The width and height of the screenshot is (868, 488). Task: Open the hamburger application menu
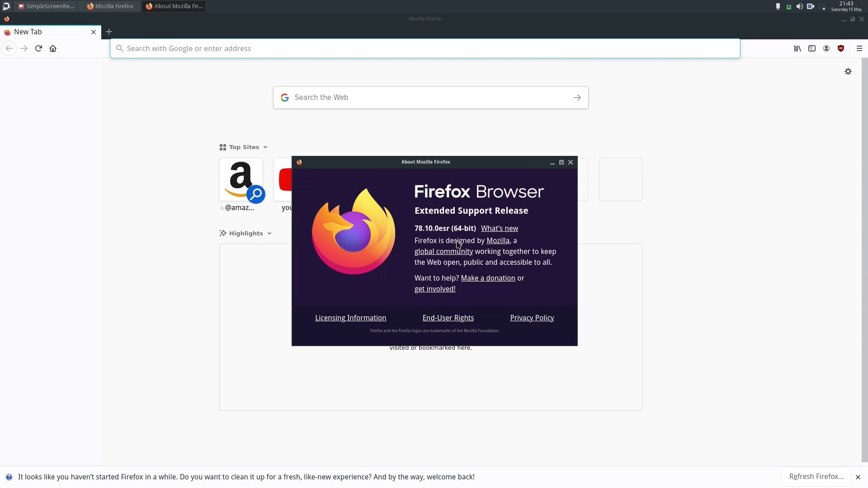click(x=859, y=48)
